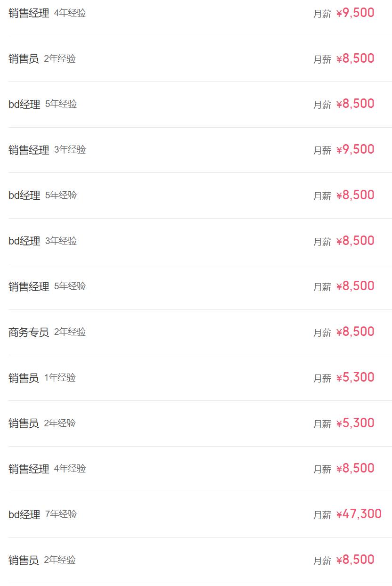Click the ¥8,500 salary beside 销售经理 4年经验

click(355, 469)
